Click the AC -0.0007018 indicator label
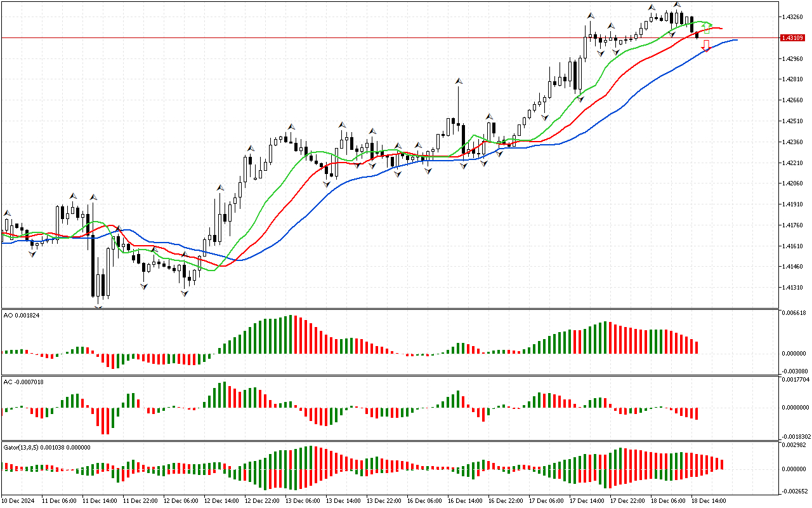This screenshot has height=508, width=812. pos(23,382)
